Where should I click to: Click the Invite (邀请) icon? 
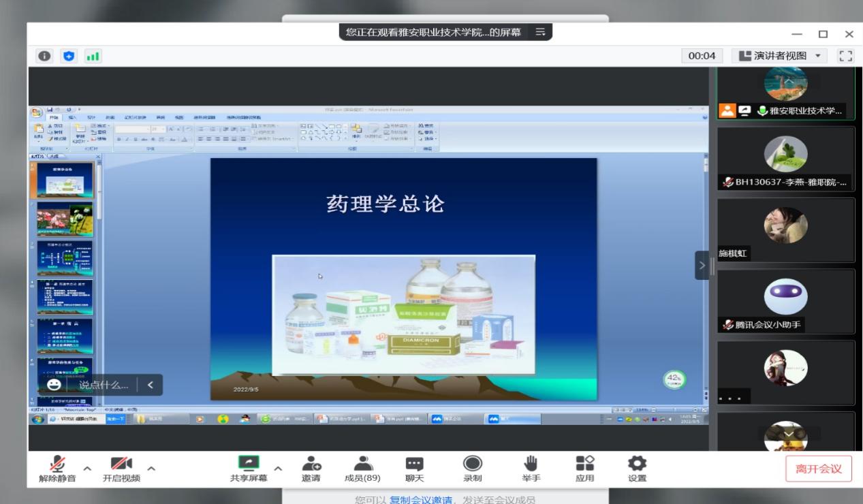pyautogui.click(x=311, y=469)
